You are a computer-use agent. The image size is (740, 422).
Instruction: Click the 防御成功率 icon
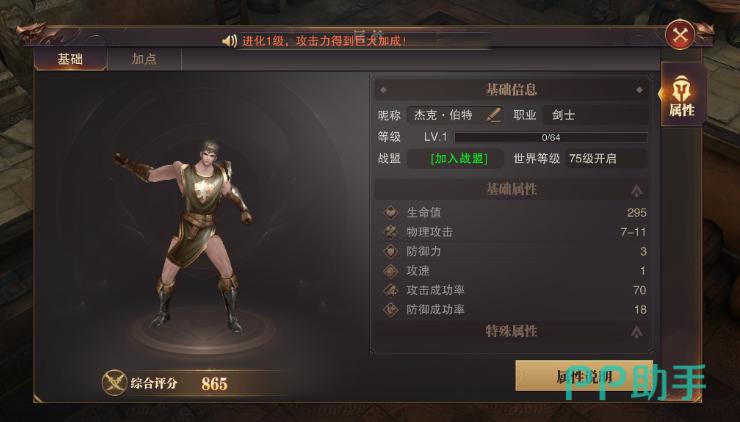[x=391, y=309]
